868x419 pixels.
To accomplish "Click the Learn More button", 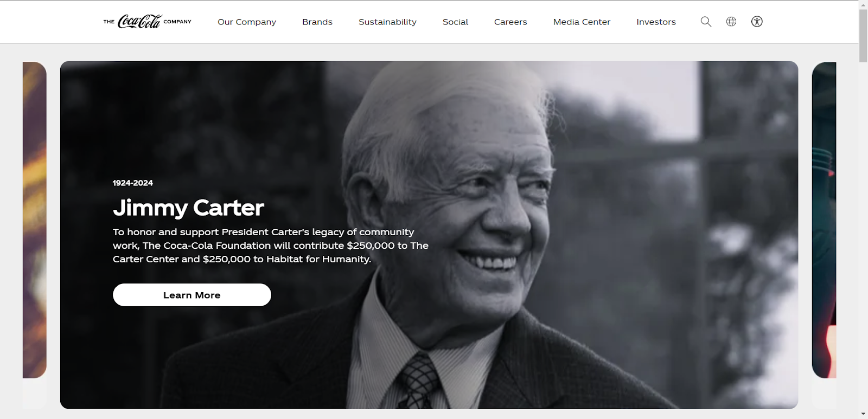I will pyautogui.click(x=192, y=295).
